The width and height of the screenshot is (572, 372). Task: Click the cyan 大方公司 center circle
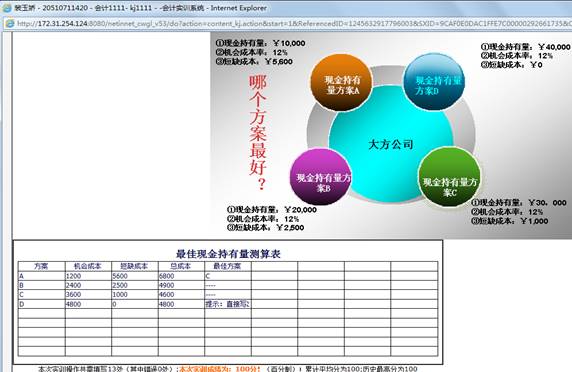[391, 144]
